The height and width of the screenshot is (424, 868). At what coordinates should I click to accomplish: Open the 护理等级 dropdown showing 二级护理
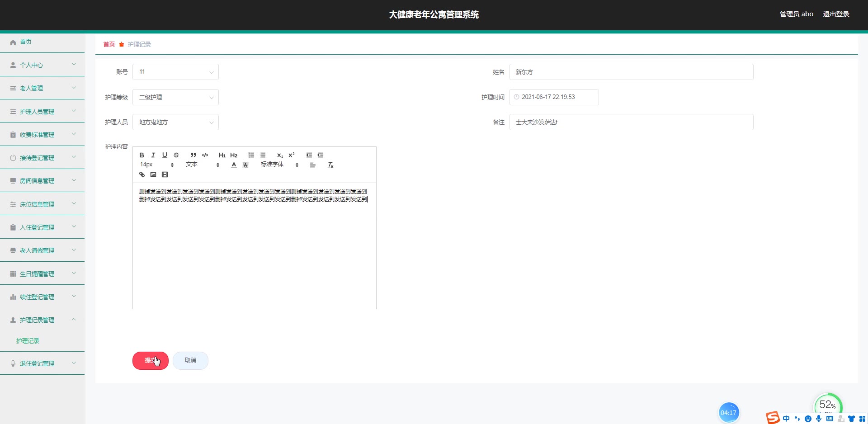175,97
